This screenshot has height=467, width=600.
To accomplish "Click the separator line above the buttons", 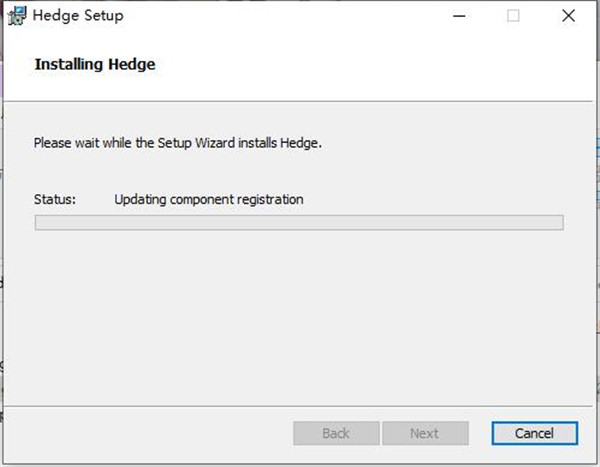I will [x=298, y=406].
